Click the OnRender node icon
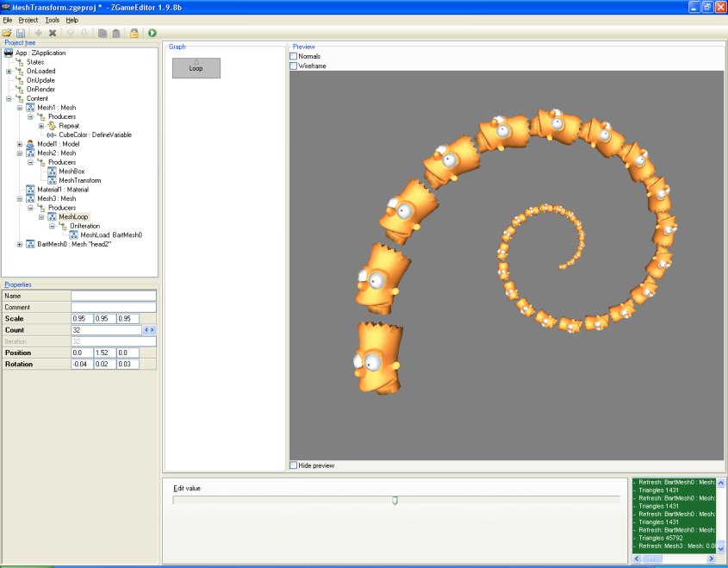728x568 pixels. pyautogui.click(x=20, y=89)
